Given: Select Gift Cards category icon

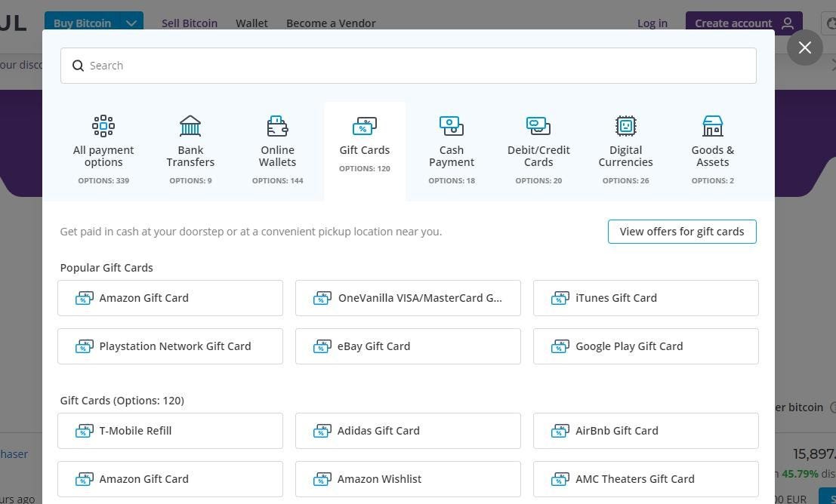Looking at the screenshot, I should [x=365, y=126].
